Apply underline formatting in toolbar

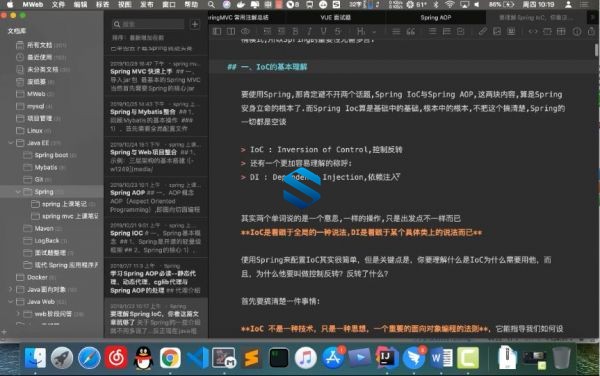(x=323, y=31)
